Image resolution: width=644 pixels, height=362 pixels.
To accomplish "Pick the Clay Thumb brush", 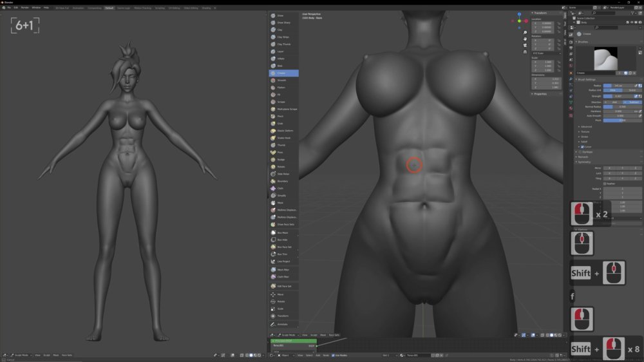I will tap(283, 44).
